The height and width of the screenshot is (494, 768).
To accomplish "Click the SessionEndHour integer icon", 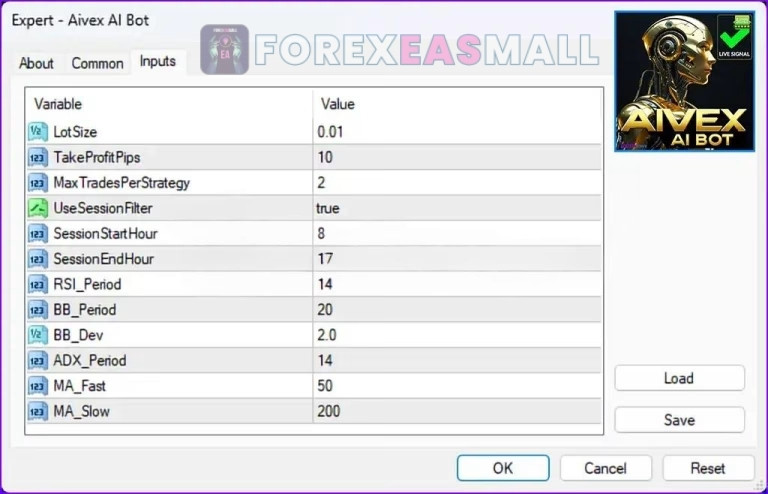I will (38, 259).
